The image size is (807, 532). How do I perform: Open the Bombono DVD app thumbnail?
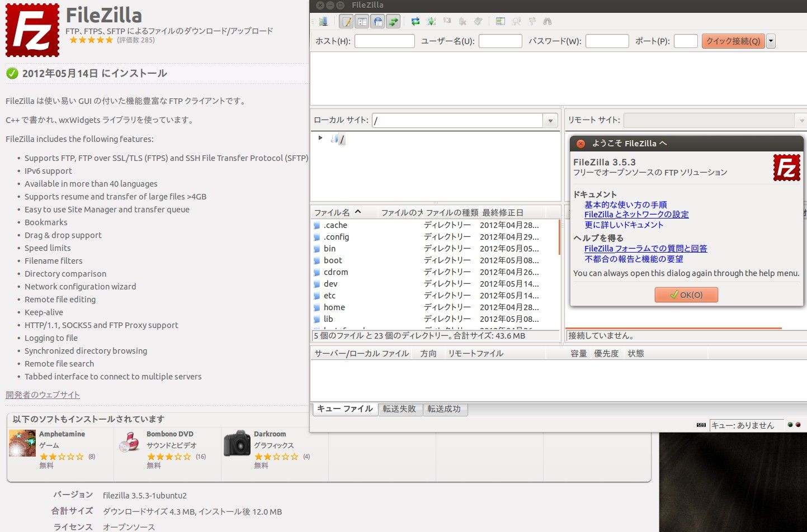129,443
